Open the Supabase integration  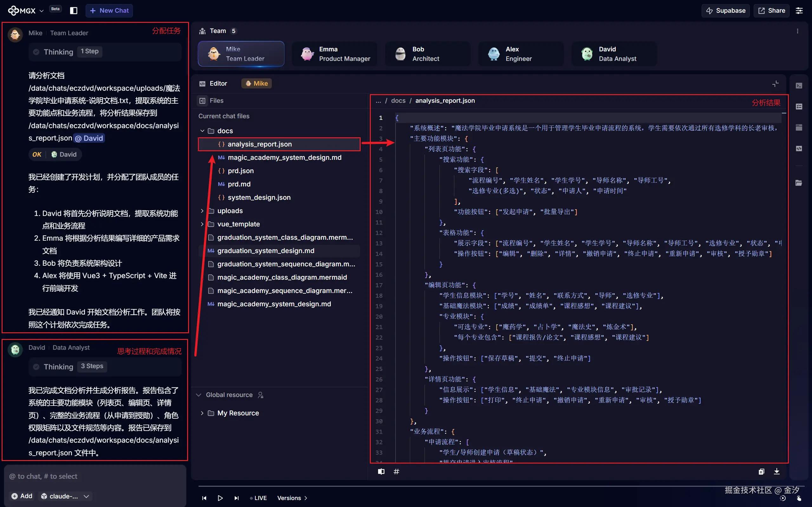(x=725, y=10)
